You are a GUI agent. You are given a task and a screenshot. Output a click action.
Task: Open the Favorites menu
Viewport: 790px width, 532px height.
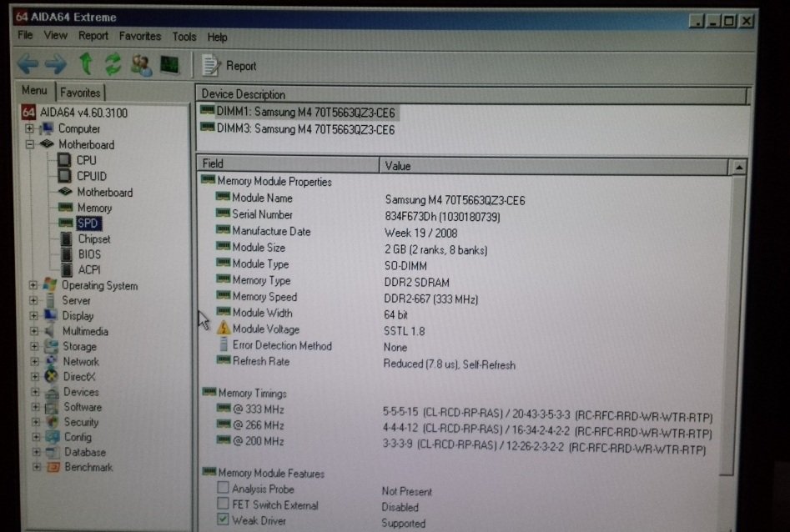point(140,37)
